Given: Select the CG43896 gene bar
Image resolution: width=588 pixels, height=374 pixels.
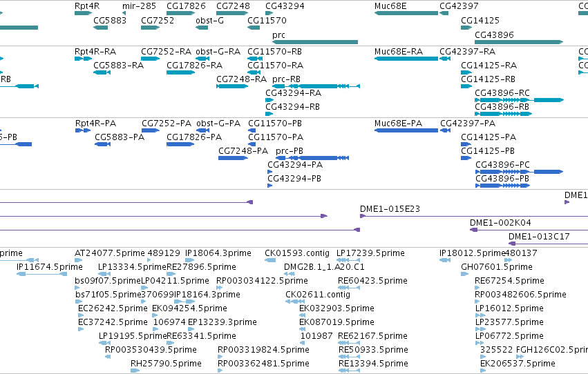Looking at the screenshot, I should tap(519, 42).
